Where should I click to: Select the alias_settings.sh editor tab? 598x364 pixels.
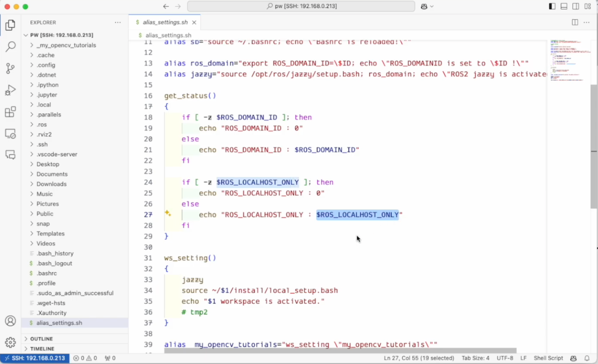coord(165,22)
